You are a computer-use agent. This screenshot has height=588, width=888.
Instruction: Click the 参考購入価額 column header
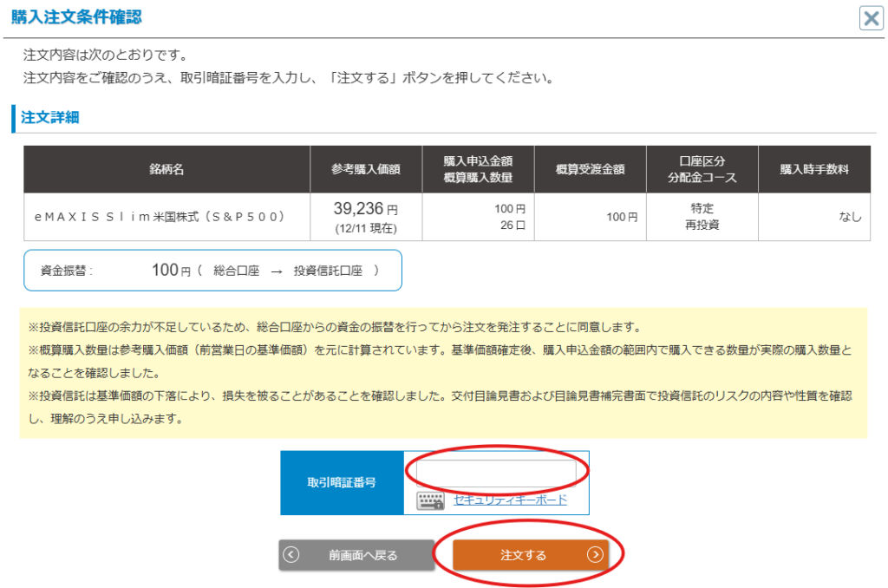[x=365, y=169]
